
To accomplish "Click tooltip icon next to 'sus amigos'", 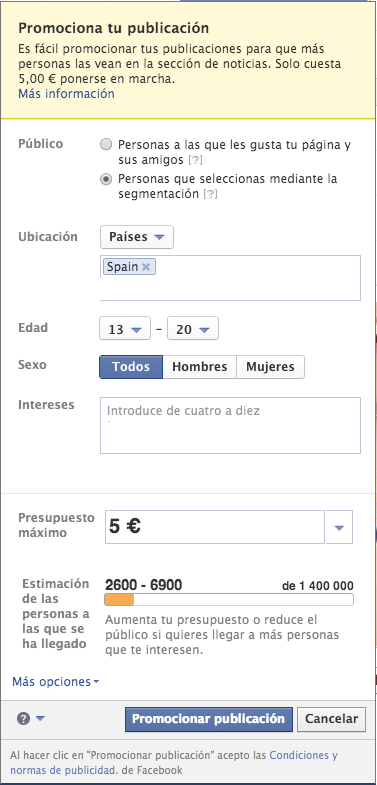I will [x=197, y=161].
